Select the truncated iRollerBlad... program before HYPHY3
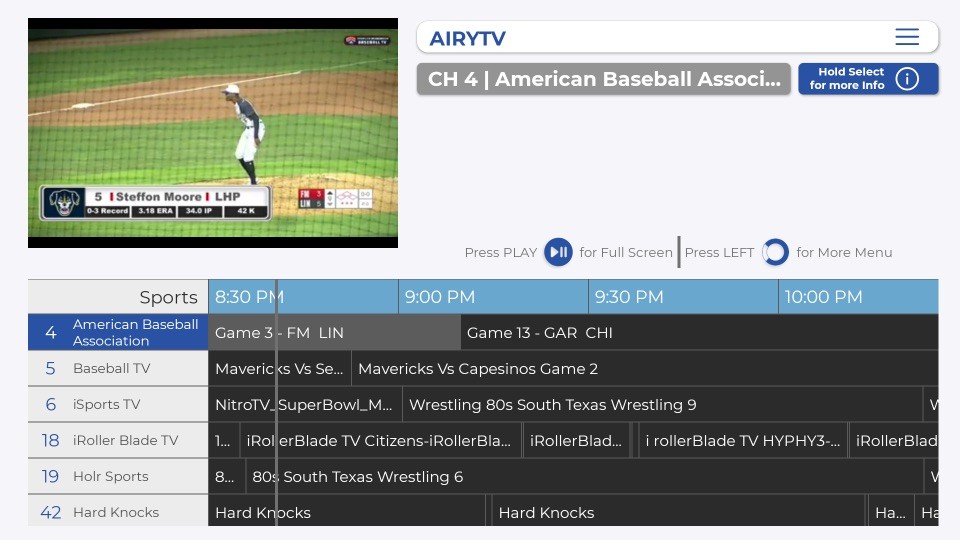Image resolution: width=960 pixels, height=540 pixels. [x=576, y=440]
